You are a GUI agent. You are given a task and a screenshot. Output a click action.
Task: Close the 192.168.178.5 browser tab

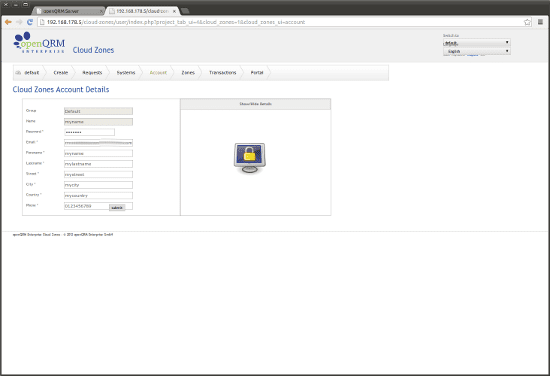pos(174,11)
